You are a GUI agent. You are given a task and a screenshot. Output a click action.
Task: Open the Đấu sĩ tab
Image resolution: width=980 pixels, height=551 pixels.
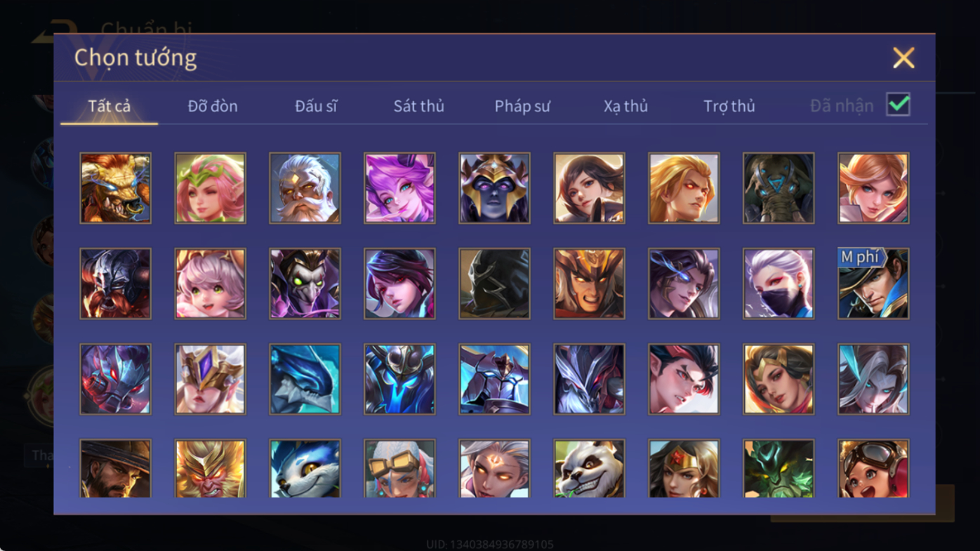tap(316, 106)
